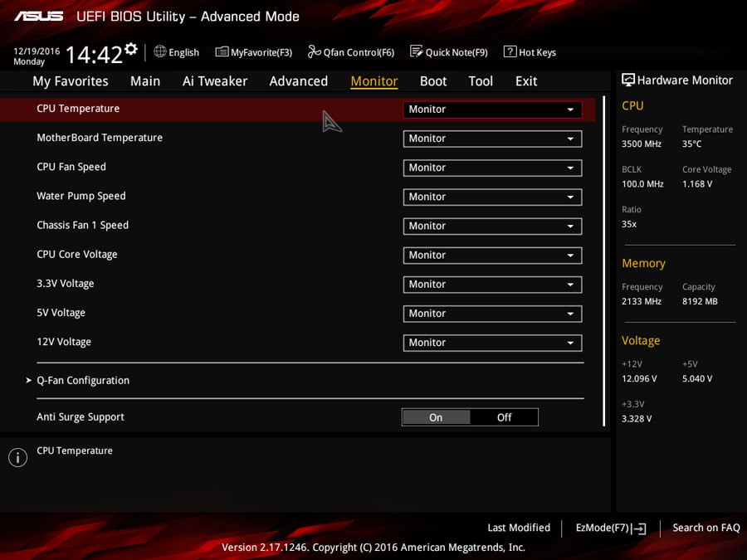
Task: Select the 5V Voltage label
Action: click(61, 313)
